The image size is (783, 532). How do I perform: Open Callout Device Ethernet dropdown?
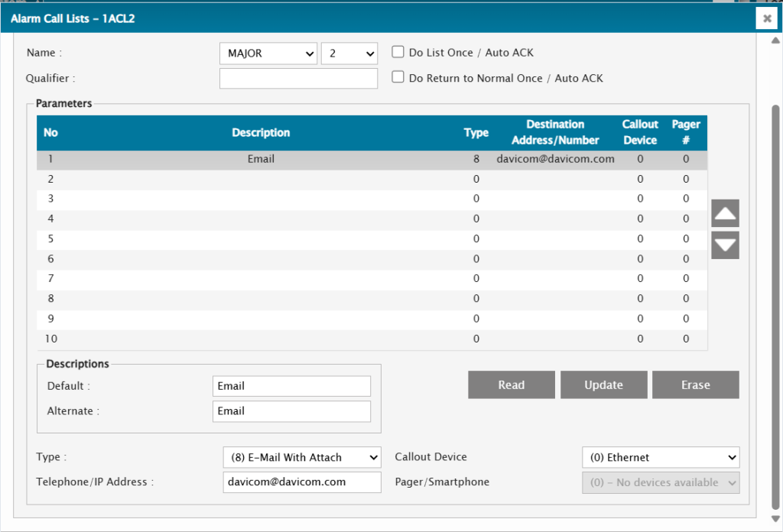(661, 457)
